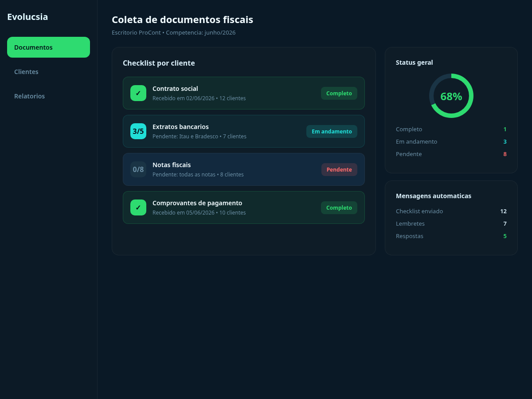Go to Clientes in the sidebar
Screen dimensions: 532x399
(x=48, y=72)
